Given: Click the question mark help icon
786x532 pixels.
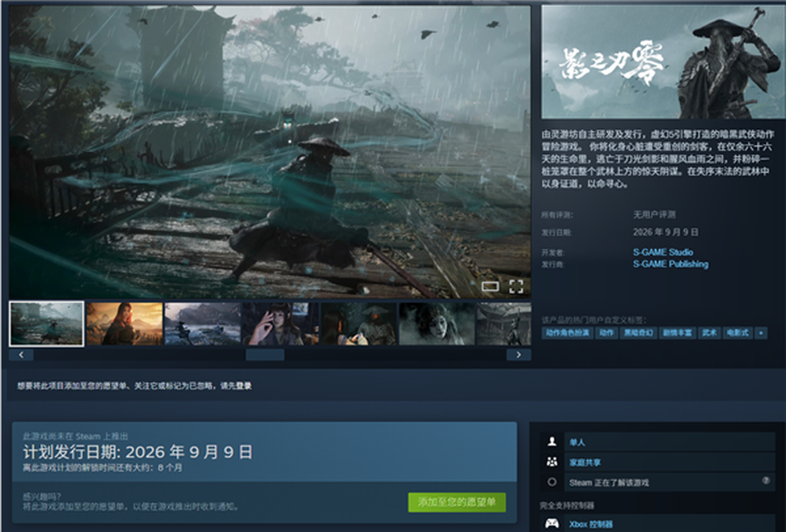Looking at the screenshot, I should point(766,481).
